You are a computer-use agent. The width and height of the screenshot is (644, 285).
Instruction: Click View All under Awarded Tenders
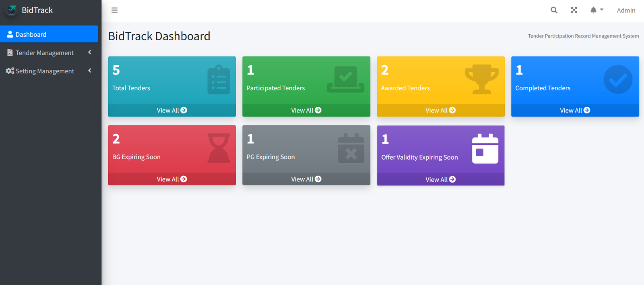click(x=440, y=110)
